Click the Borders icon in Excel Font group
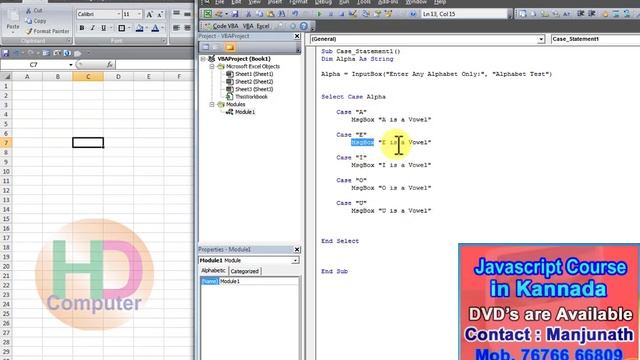The image size is (640, 360). coord(122,28)
